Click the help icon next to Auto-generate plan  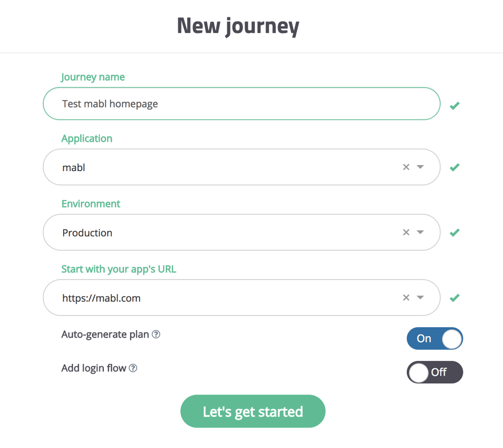click(x=156, y=334)
